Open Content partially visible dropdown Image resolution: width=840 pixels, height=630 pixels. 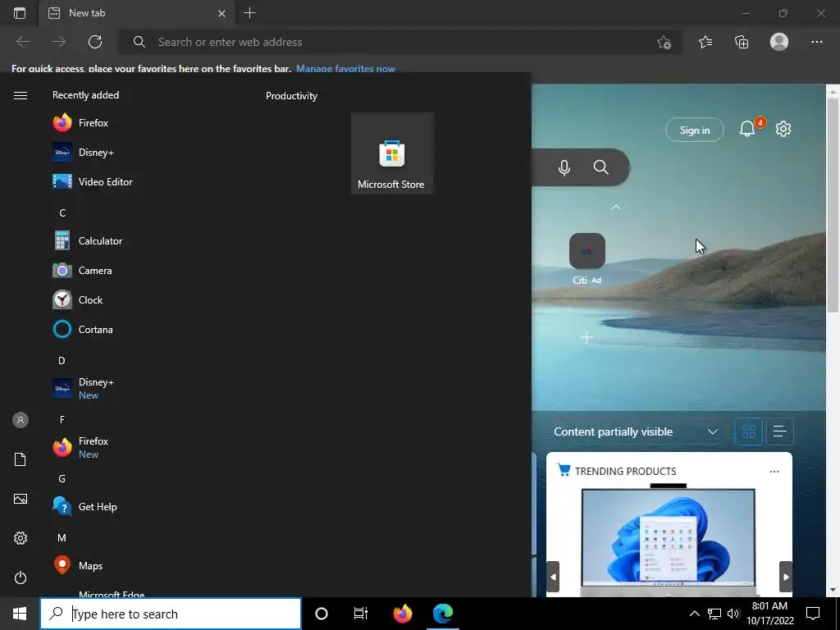[x=636, y=431]
